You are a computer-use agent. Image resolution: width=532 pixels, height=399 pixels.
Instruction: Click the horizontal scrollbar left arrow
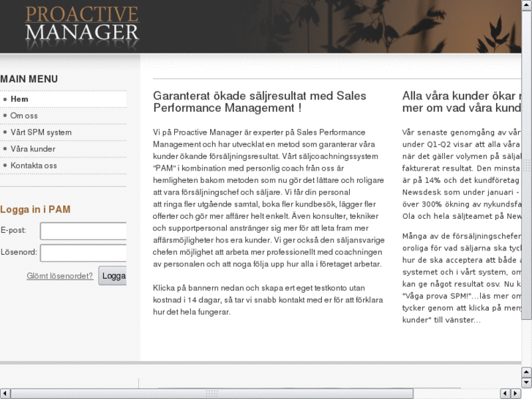click(4, 394)
